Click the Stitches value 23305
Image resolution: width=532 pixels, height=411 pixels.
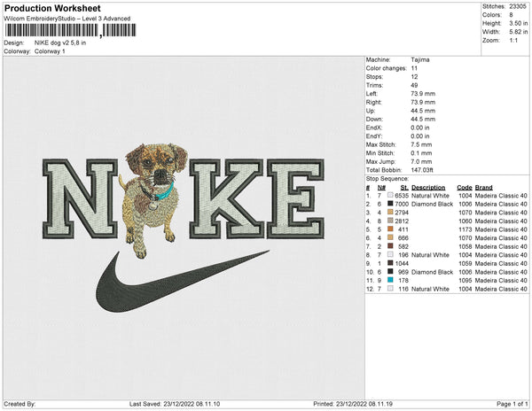coord(518,6)
